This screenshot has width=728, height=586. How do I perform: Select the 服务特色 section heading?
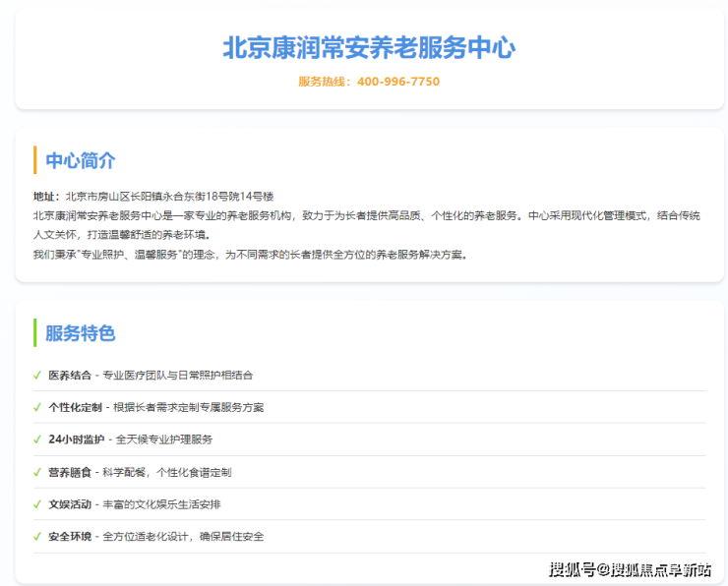click(81, 332)
